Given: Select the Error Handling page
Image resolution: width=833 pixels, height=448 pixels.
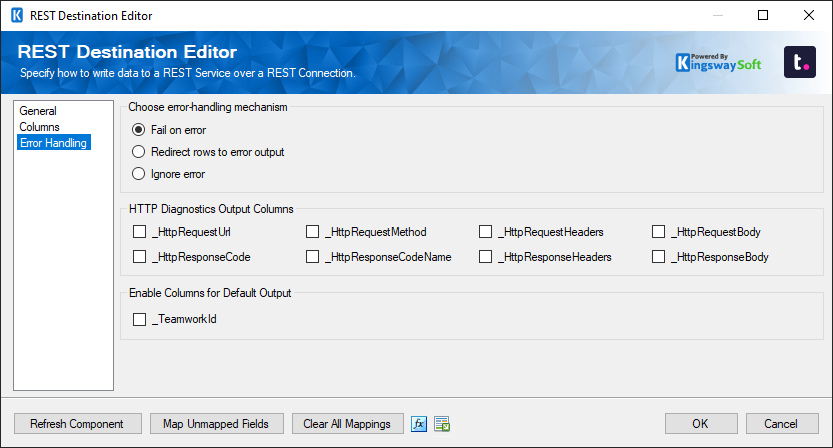Looking at the screenshot, I should click(x=54, y=142).
